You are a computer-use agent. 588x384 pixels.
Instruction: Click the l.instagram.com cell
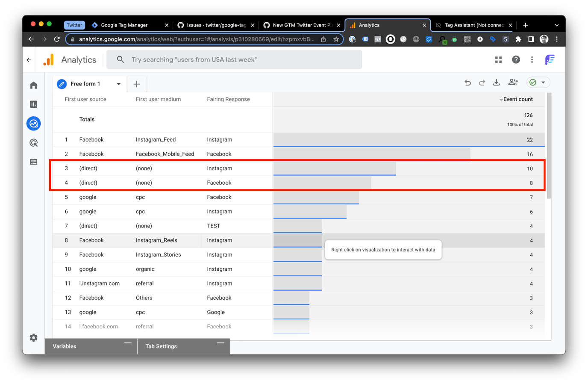click(x=99, y=284)
